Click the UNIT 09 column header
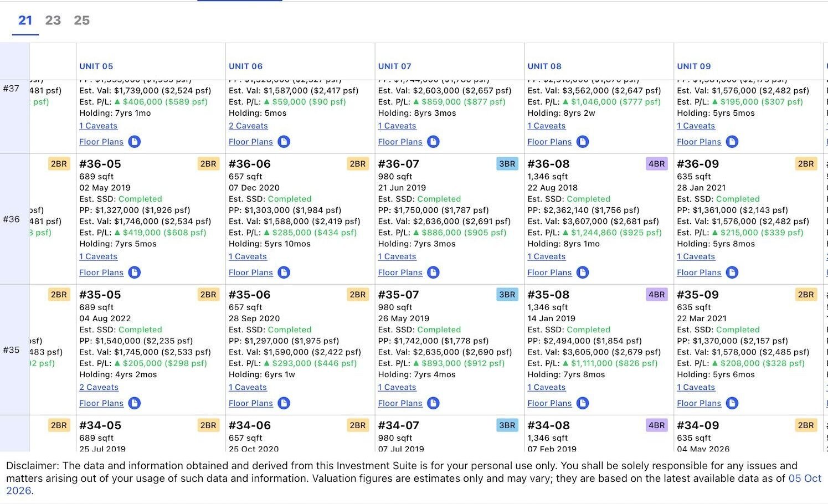 tap(694, 66)
